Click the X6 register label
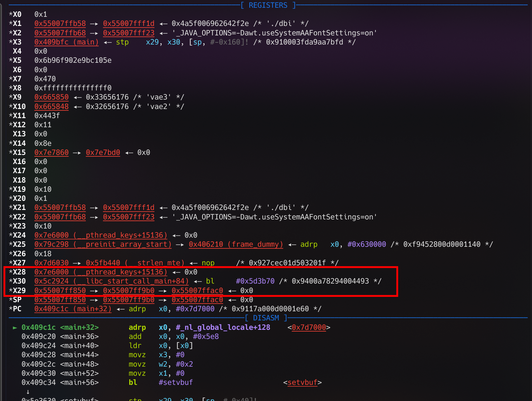Viewport: 532px width, 401px height. [x=17, y=70]
